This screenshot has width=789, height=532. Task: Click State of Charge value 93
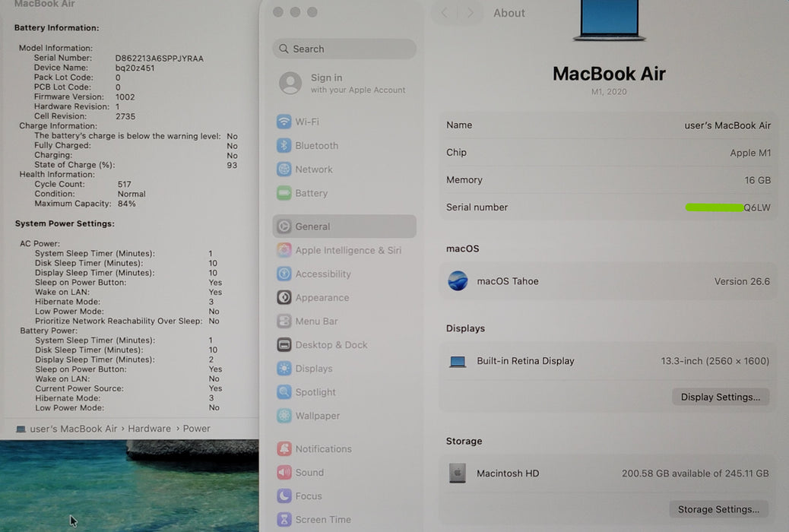tap(232, 165)
